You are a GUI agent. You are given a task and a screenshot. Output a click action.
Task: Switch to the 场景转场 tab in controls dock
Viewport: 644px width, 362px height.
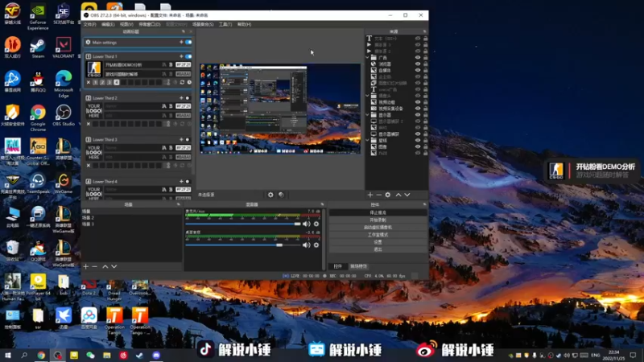[x=358, y=266]
